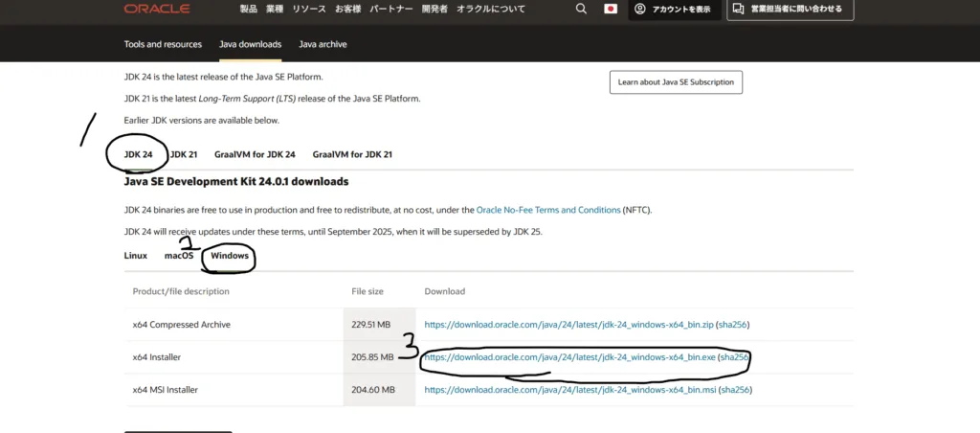This screenshot has width=980, height=433.
Task: Click the Oracle logo
Action: click(x=156, y=9)
